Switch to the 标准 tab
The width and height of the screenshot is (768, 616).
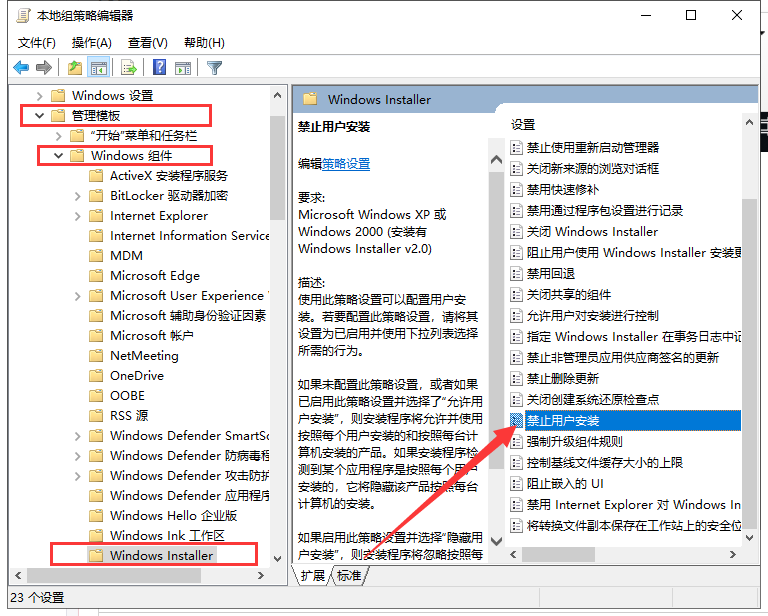pyautogui.click(x=349, y=575)
